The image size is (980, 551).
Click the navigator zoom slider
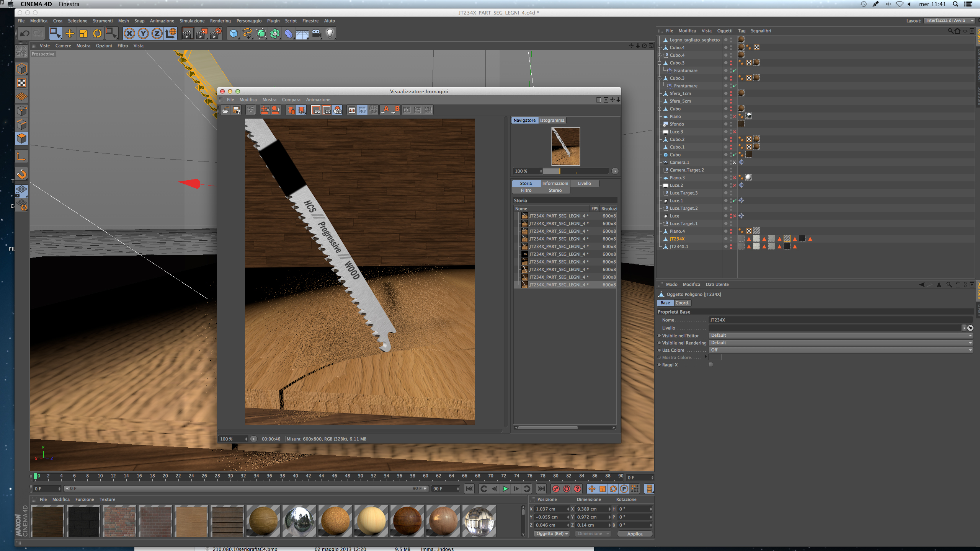(575, 171)
